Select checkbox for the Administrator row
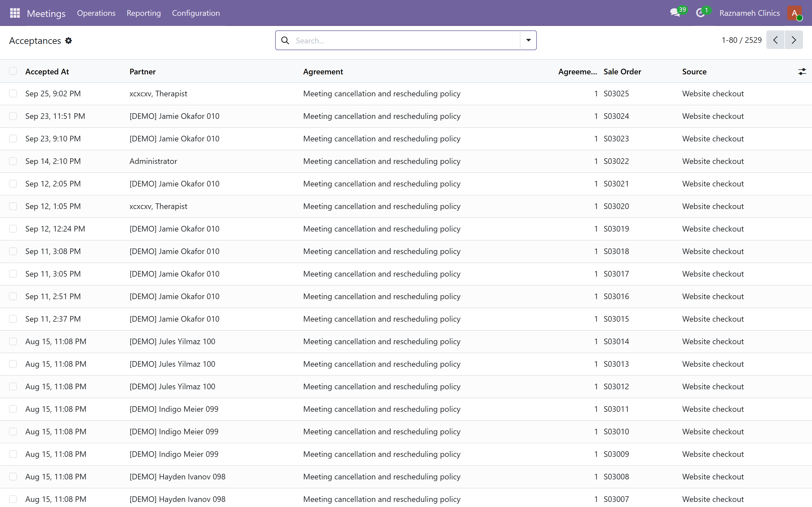The image size is (812, 507). [13, 161]
